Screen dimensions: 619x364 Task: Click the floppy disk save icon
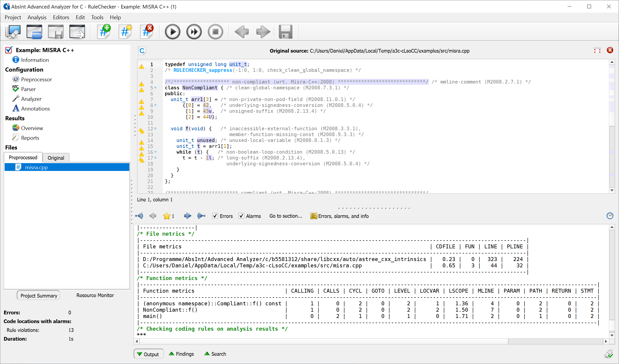click(x=285, y=32)
